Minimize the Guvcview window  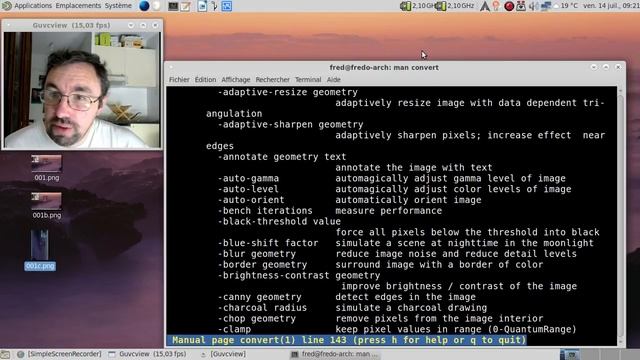click(131, 25)
